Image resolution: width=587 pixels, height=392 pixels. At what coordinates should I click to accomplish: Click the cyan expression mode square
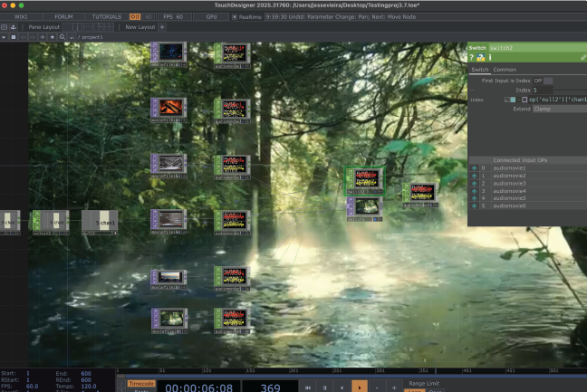(513, 100)
